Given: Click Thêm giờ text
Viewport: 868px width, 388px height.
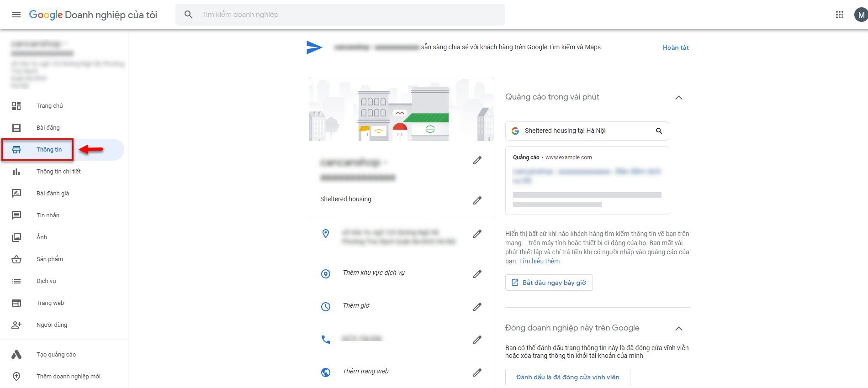Looking at the screenshot, I should pyautogui.click(x=356, y=305).
